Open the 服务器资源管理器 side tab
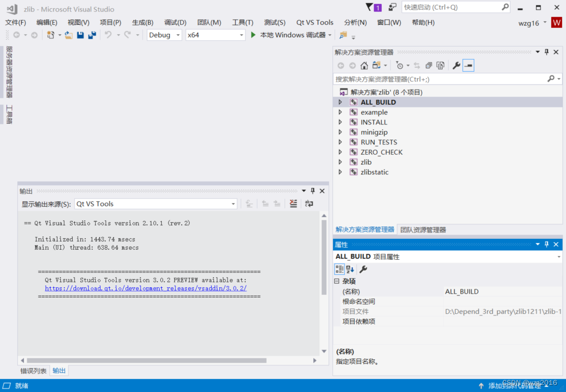The width and height of the screenshot is (566, 392). pyautogui.click(x=9, y=72)
